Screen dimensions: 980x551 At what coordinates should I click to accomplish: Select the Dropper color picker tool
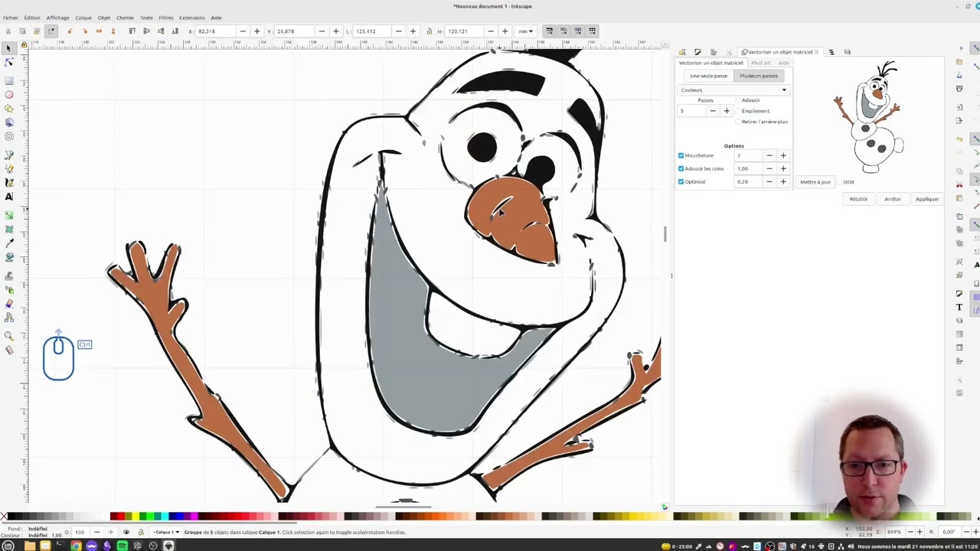coord(9,243)
